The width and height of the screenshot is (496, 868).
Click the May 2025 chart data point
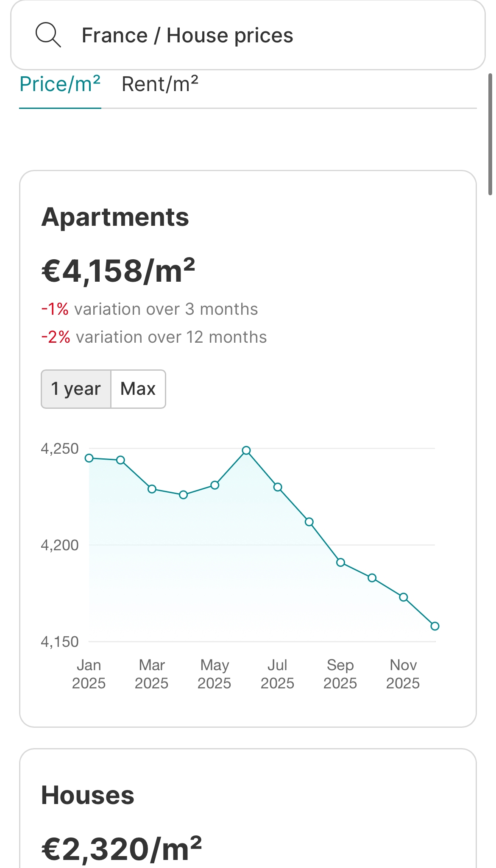215,485
